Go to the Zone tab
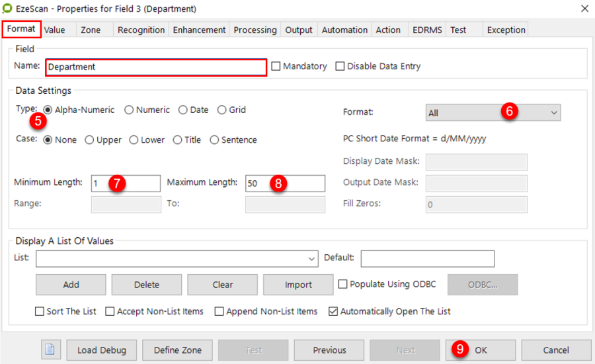The image size is (595, 364). [91, 30]
